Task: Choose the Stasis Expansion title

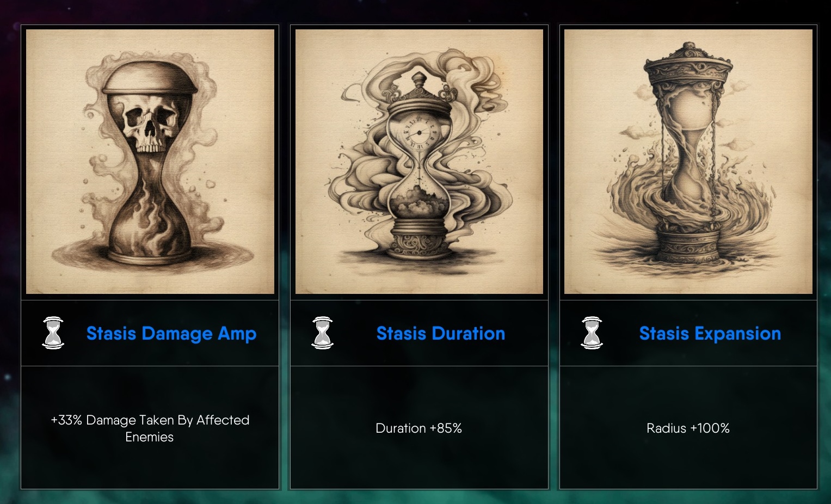Action: (x=710, y=333)
